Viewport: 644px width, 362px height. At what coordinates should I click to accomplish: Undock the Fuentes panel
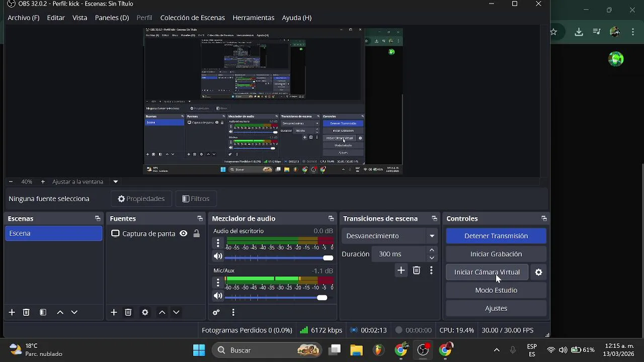tap(200, 219)
